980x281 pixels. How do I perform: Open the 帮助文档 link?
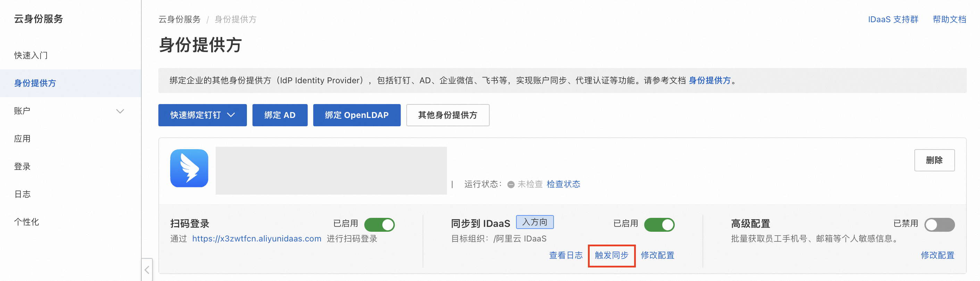click(949, 19)
